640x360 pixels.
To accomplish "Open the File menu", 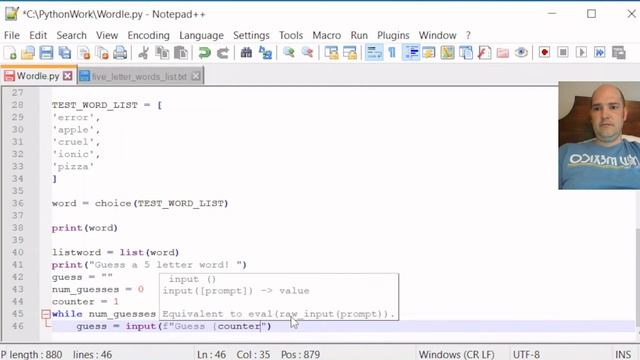I will [12, 36].
